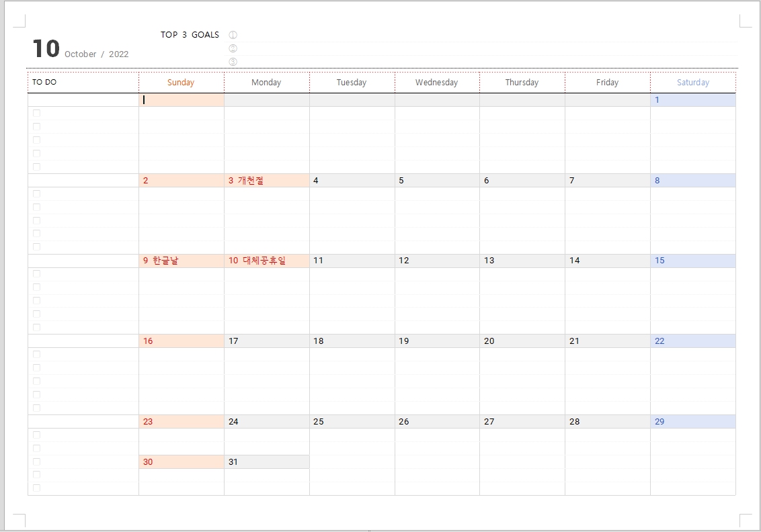Tick the first to-do checkbox beside the week of 16
Image resolution: width=761 pixels, height=532 pixels.
tap(36, 355)
